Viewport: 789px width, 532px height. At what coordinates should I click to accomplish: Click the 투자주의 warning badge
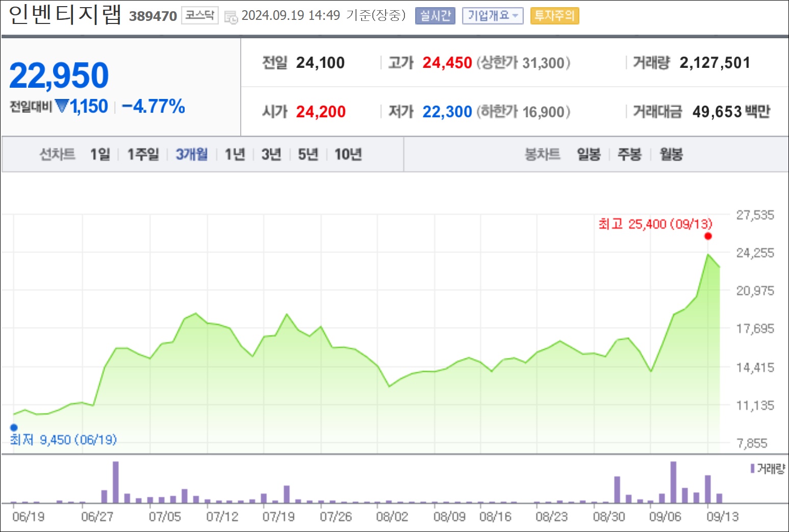pos(554,16)
